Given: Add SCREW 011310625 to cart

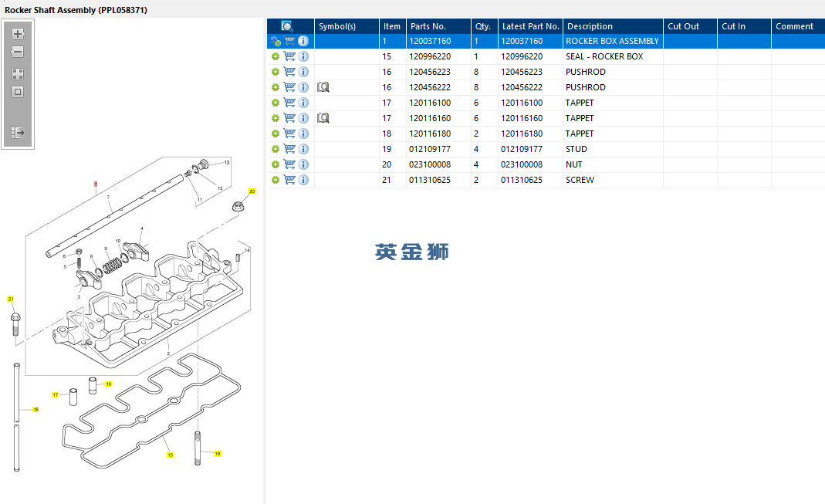Looking at the screenshot, I should (289, 180).
